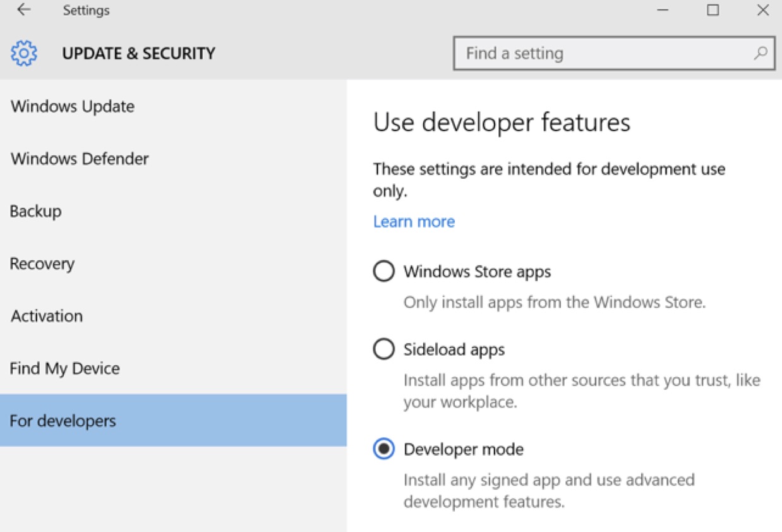Go to the Backup settings page
The image size is (782, 532).
click(x=173, y=211)
